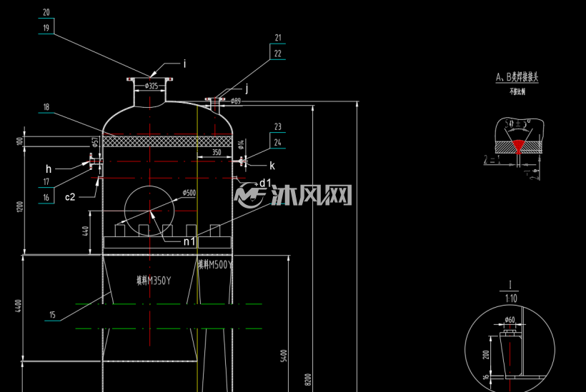This screenshot has height=392, width=586.
Task: Click the 8200 vertical dimension text
Action: pos(307,380)
